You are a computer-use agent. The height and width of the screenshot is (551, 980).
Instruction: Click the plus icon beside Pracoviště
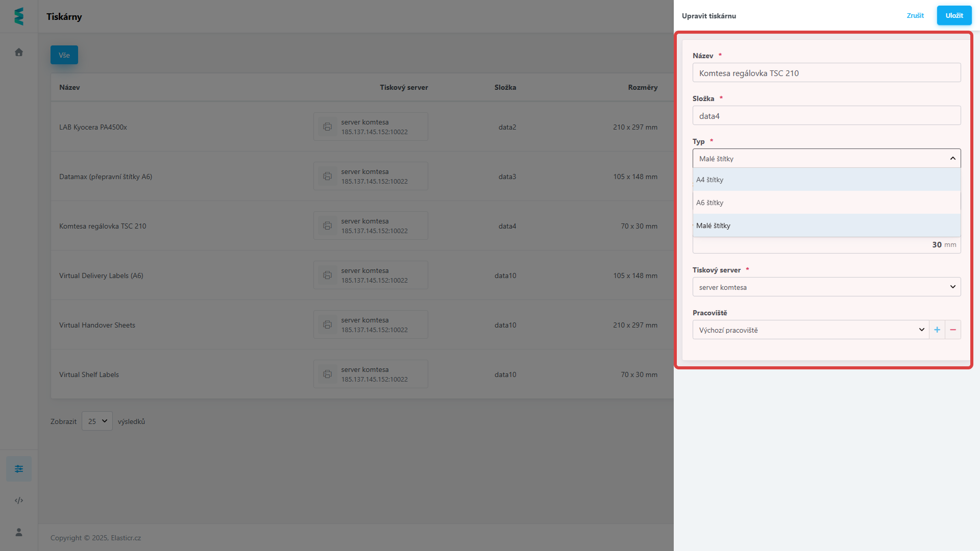coord(937,330)
